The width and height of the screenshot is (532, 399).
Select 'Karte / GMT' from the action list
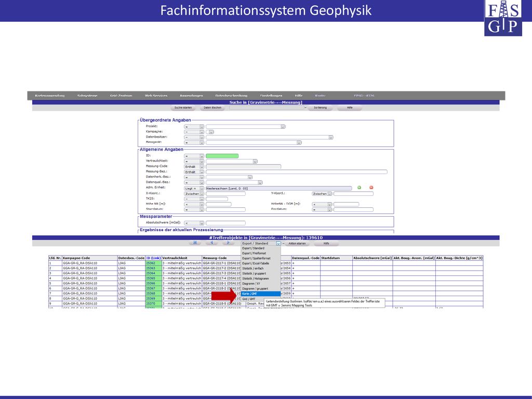coord(261,294)
